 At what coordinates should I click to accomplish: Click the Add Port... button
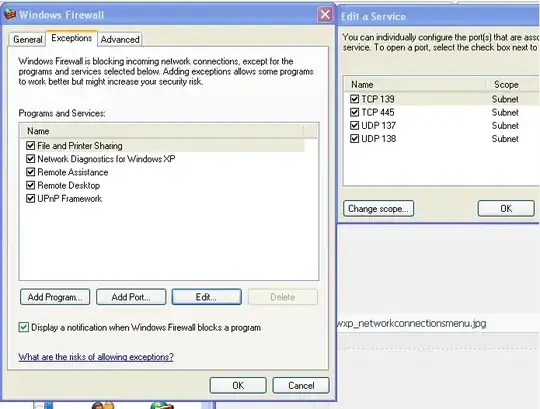131,297
